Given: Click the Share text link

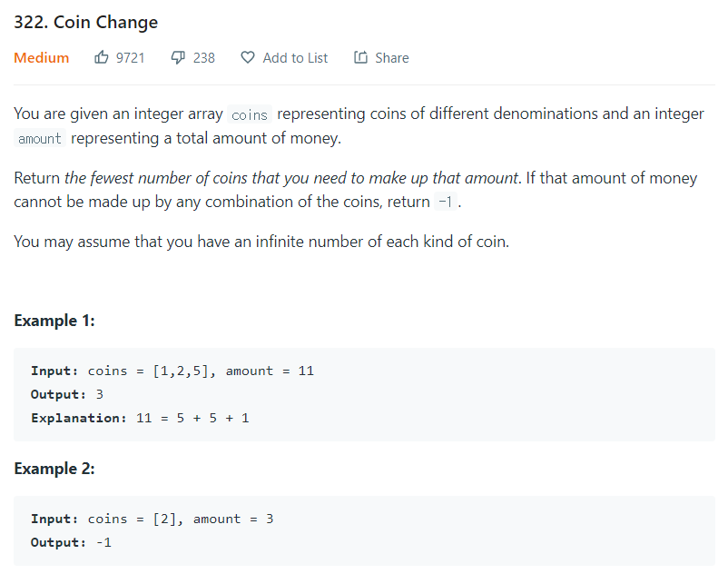Looking at the screenshot, I should click(391, 57).
